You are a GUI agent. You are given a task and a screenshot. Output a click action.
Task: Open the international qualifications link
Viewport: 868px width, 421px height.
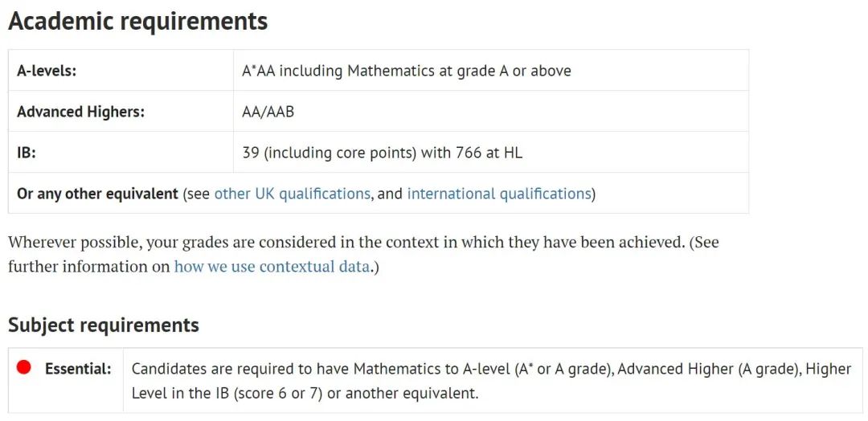click(x=499, y=194)
